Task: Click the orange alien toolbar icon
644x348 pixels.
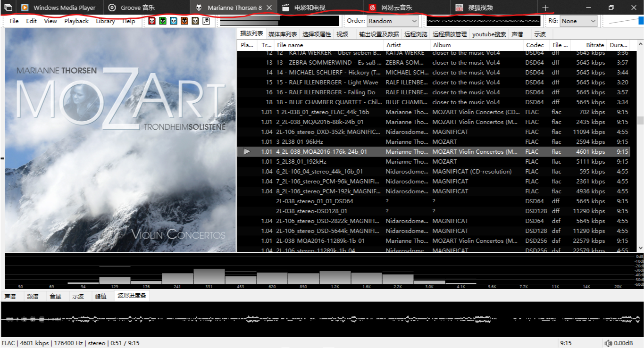Action: coord(184,21)
